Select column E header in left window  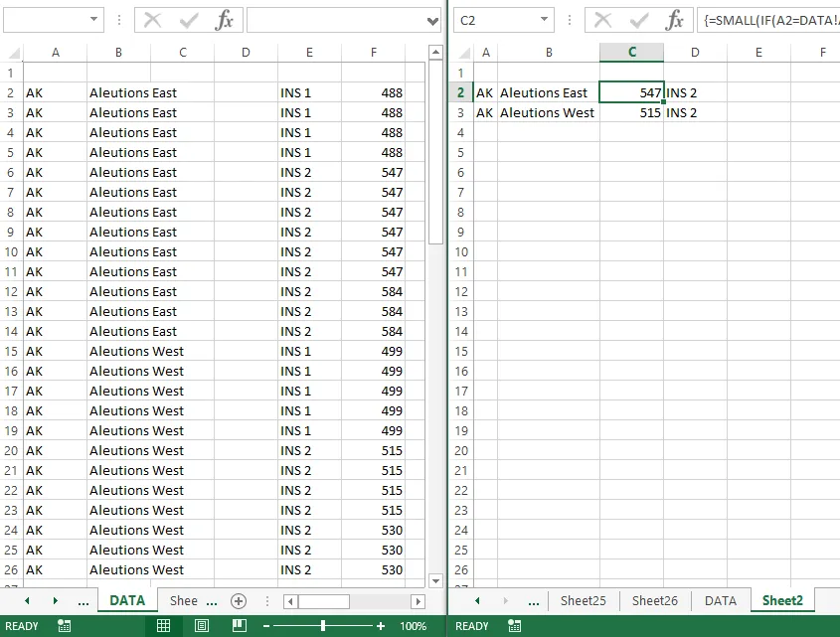click(309, 53)
